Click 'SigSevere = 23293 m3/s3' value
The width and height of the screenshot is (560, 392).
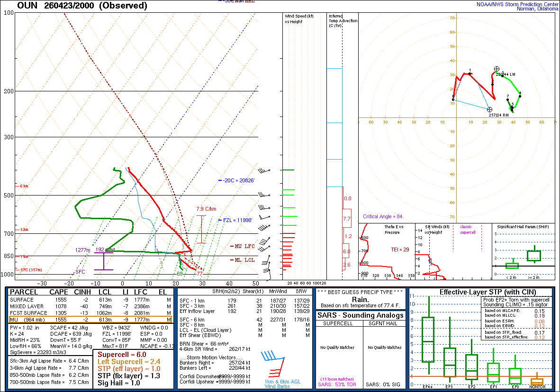tap(38, 352)
